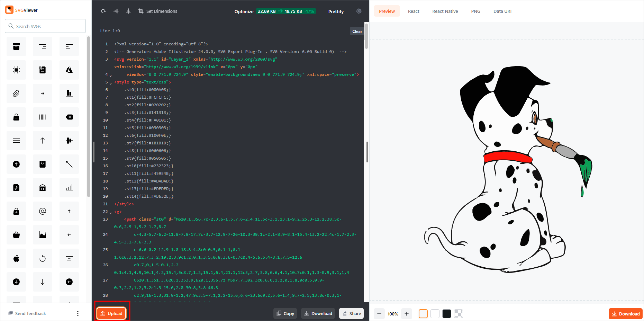Choose the bank building icon
This screenshot has width=644, height=321.
pyautogui.click(x=43, y=188)
